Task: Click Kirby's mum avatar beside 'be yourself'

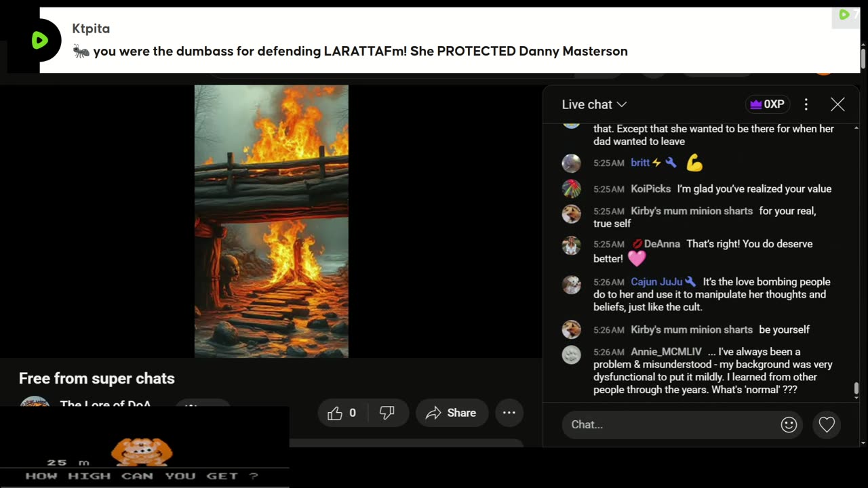Action: coord(572,329)
